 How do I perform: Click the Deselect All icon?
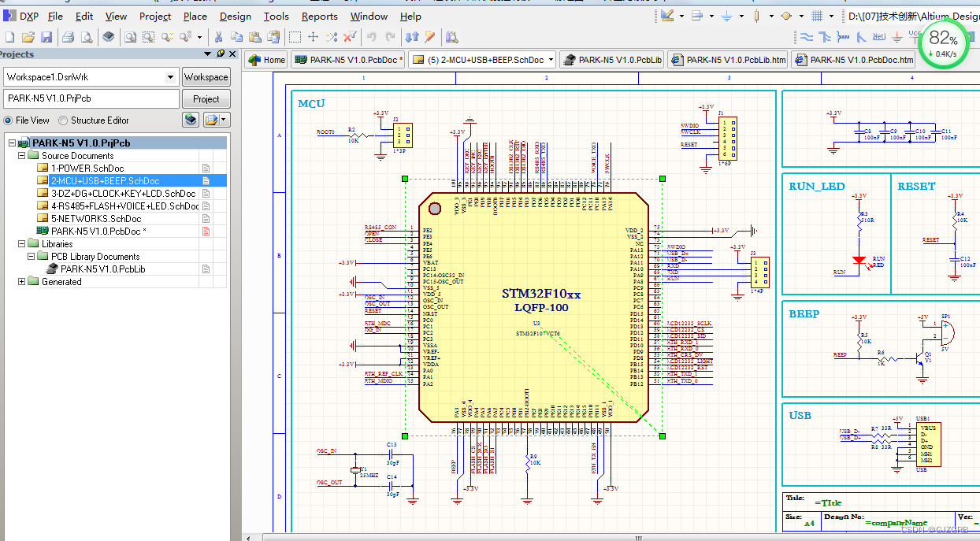tap(332, 37)
